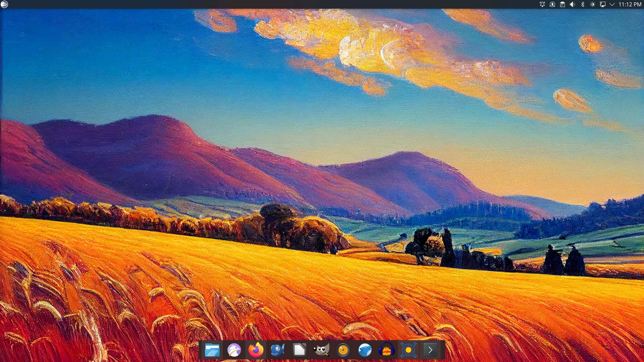Screen dimensions: 644x362
Task: Open wired network connections tray icon
Action: coord(603,4)
